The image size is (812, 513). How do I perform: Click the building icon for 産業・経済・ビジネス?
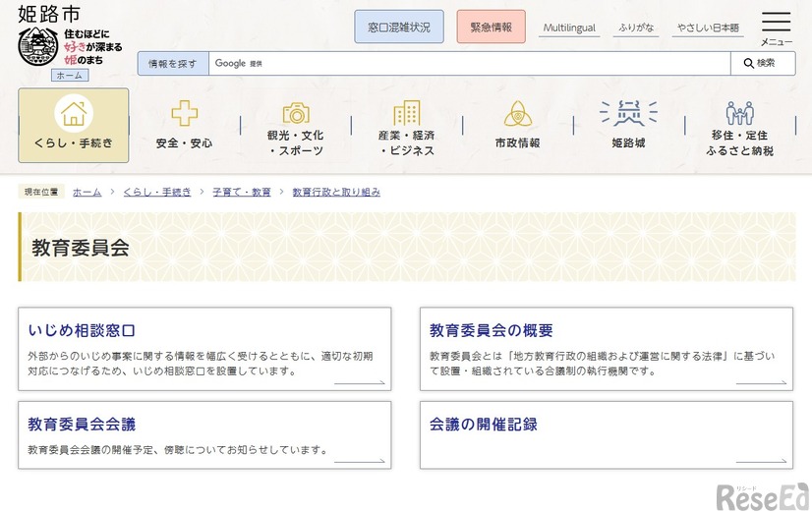coord(407,113)
